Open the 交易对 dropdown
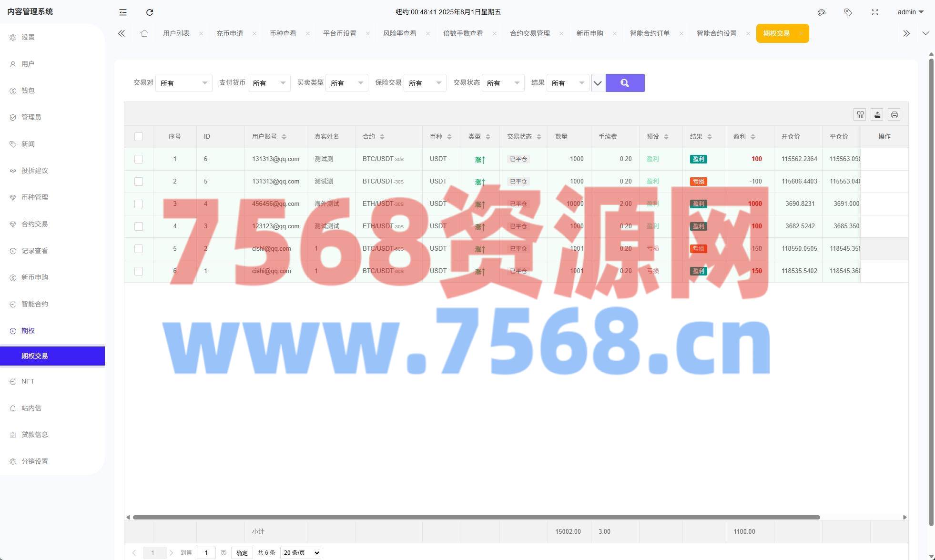 [x=183, y=83]
